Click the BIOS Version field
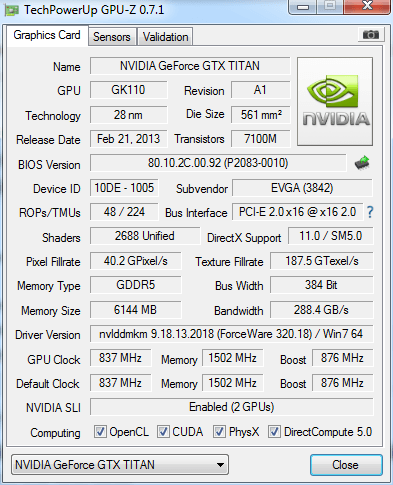 218,163
